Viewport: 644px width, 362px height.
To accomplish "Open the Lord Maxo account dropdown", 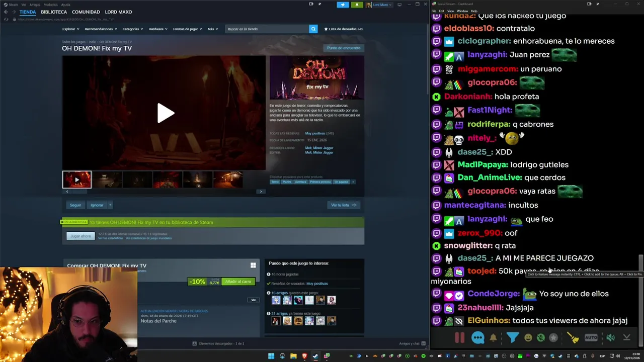I will [x=379, y=5].
